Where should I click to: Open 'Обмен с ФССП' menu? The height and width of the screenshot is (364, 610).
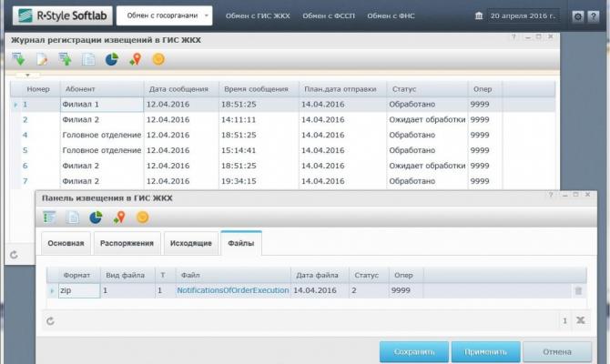[329, 16]
